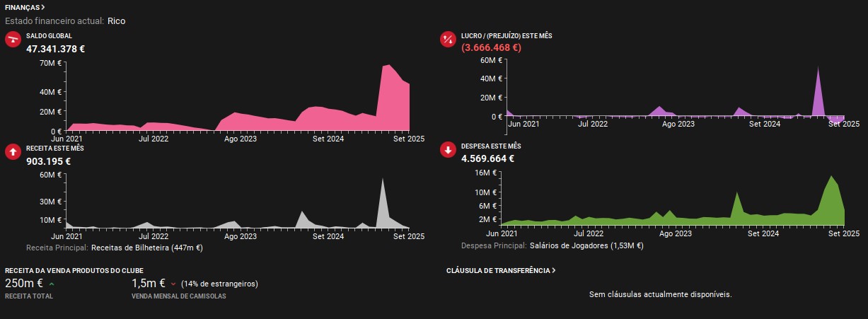This screenshot has width=868, height=319.
Task: Open the Cláusula de Transferência section
Action: [501, 270]
